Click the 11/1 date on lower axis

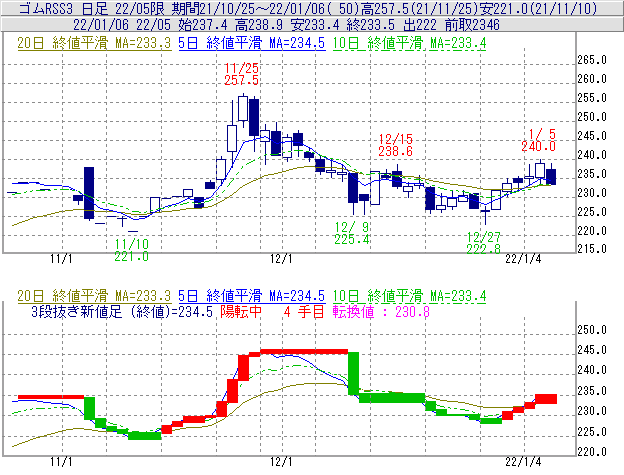(61, 462)
